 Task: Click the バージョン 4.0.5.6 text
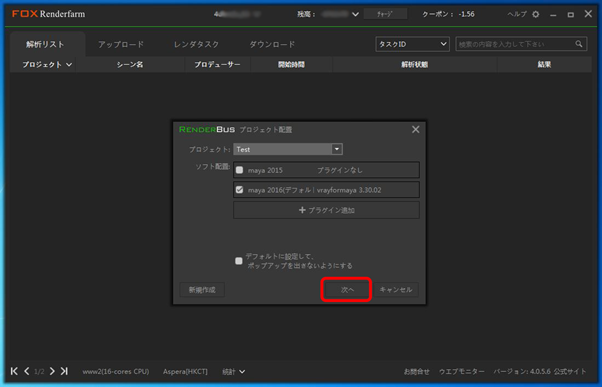(522, 372)
